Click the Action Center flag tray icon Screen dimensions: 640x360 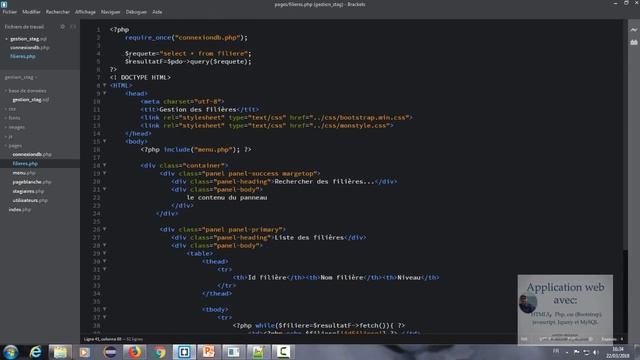(576, 352)
